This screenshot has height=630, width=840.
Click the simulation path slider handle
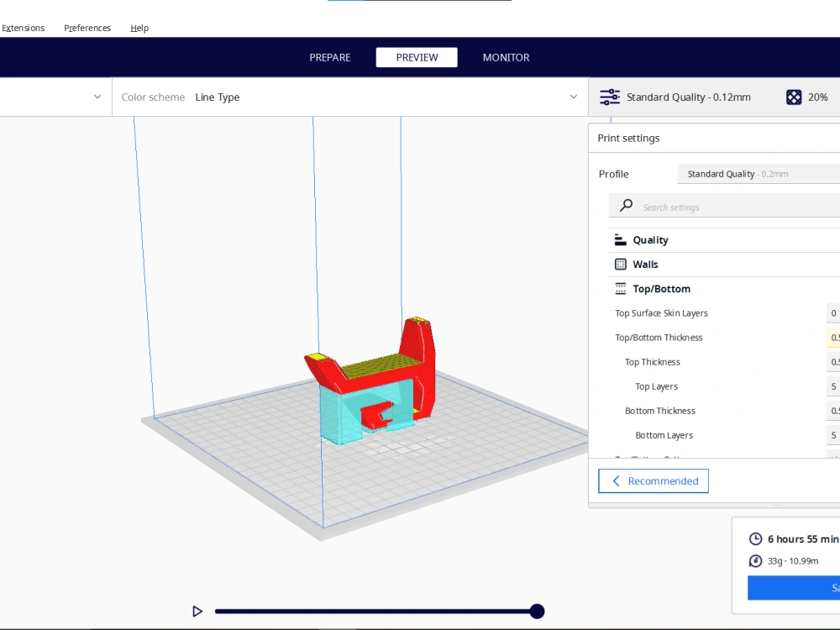coord(537,612)
